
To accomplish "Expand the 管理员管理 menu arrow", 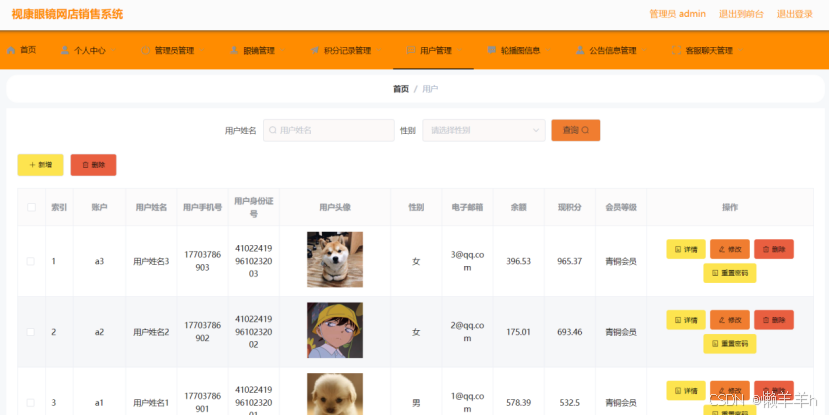I will [201, 50].
